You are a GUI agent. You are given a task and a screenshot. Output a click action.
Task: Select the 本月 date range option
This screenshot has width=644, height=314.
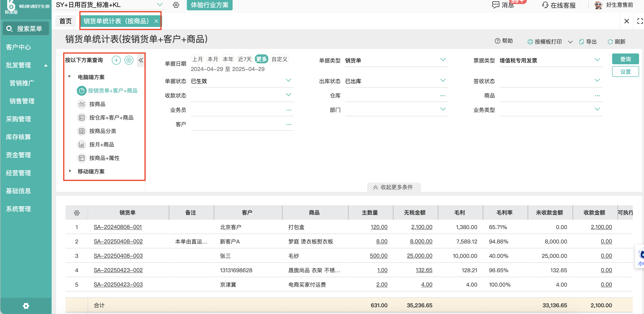(213, 59)
